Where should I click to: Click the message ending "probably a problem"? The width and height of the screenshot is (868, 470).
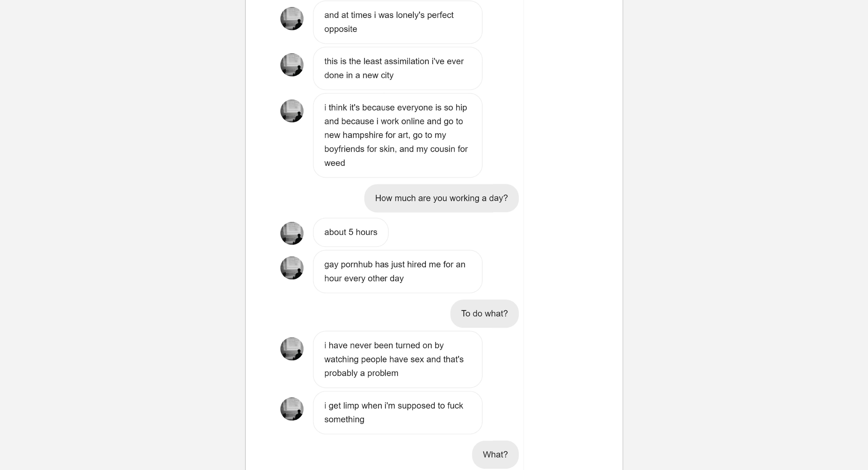tap(397, 360)
